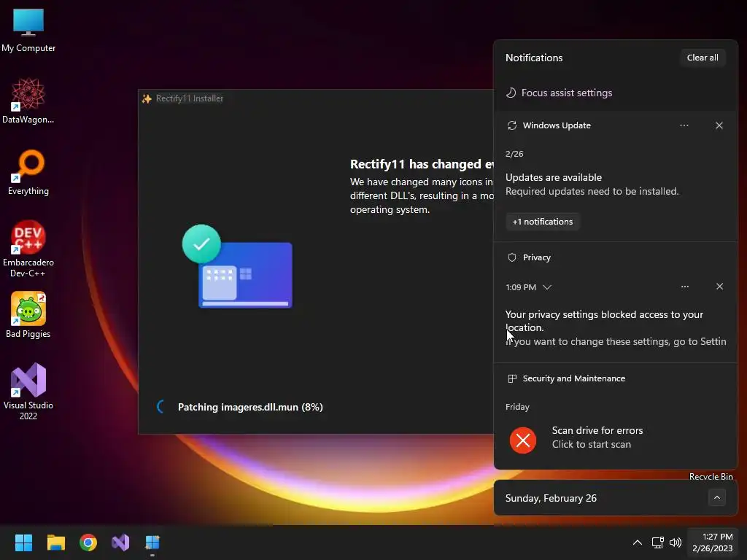Open the Updates are available notification
Screen dimensions: 747x560
tap(592, 184)
